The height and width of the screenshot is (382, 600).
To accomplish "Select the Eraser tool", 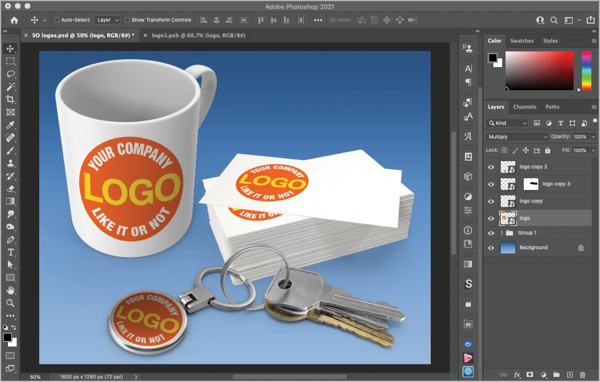I will [x=10, y=189].
